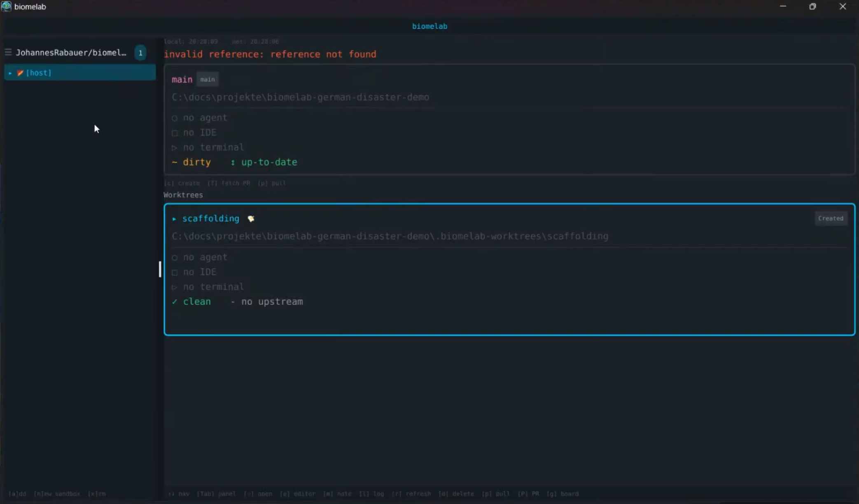Click the nav arrows footer hint
This screenshot has width=859, height=504.
click(x=179, y=494)
